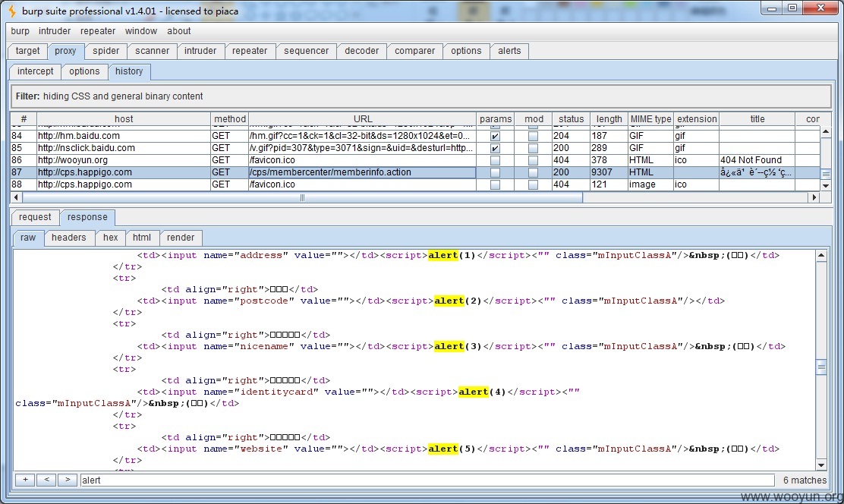This screenshot has height=504, width=844.
Task: Open the intruder menu in menu bar
Action: (55, 31)
